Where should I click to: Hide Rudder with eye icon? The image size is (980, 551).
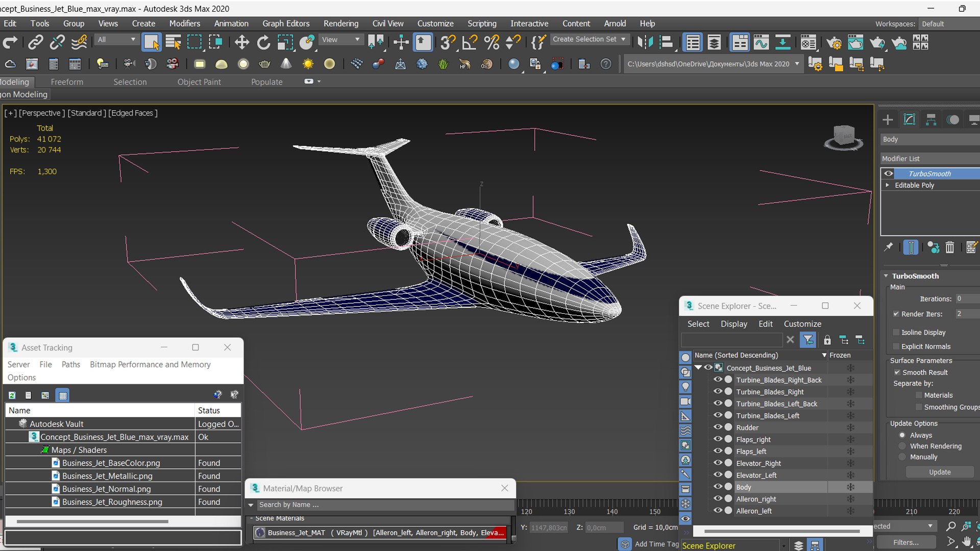[x=718, y=427]
